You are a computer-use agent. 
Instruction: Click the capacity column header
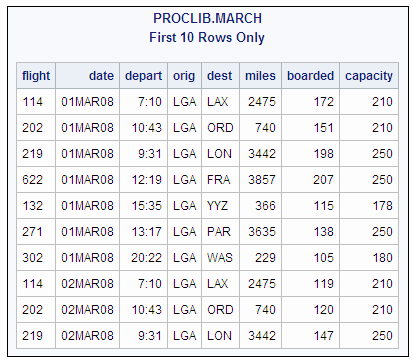tap(369, 76)
